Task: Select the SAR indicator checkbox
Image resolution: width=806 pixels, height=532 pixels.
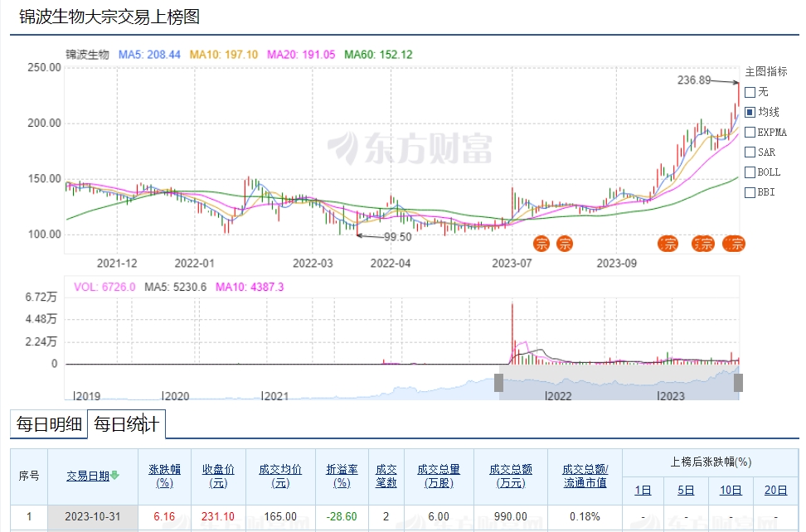Action: point(750,152)
